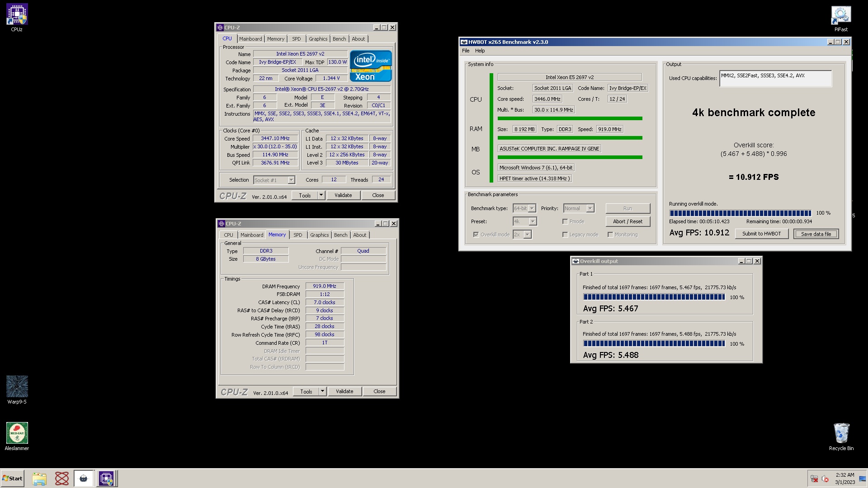Open the File menu in HWBOT x265

(x=466, y=51)
